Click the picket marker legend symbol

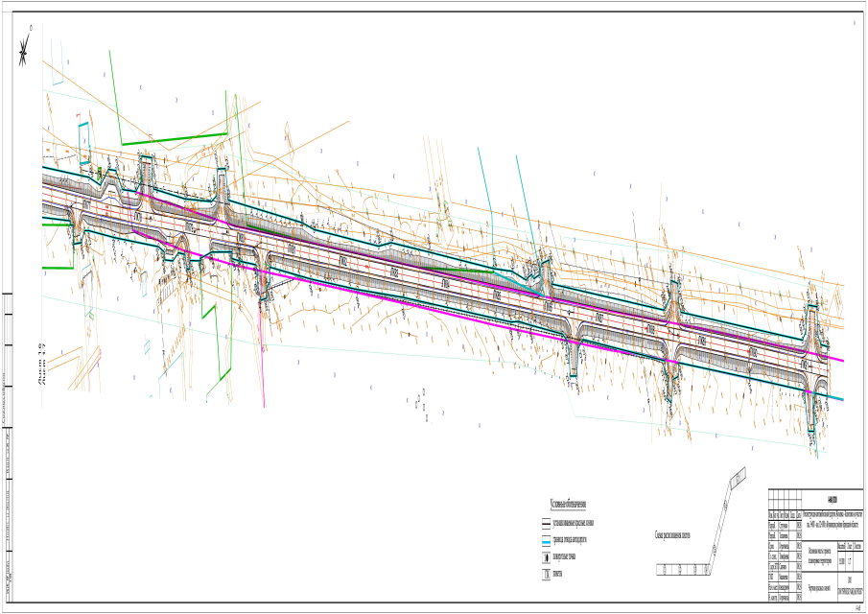click(545, 574)
